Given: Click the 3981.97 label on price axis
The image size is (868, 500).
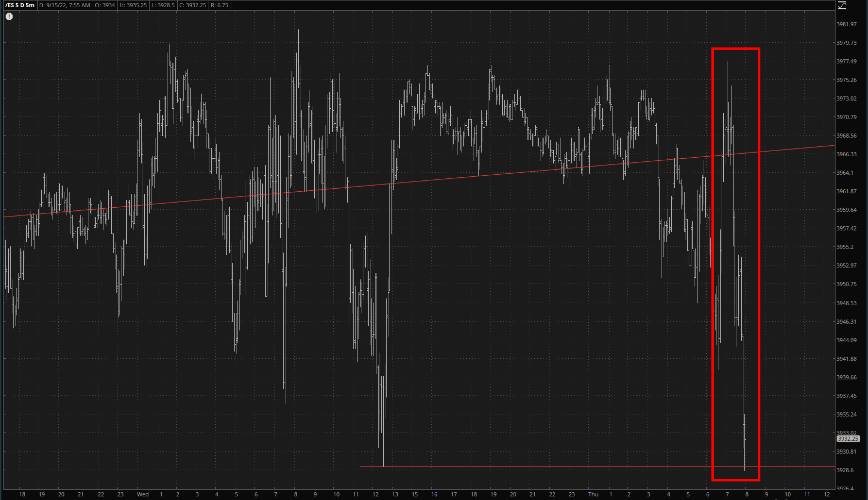Looking at the screenshot, I should click(846, 24).
